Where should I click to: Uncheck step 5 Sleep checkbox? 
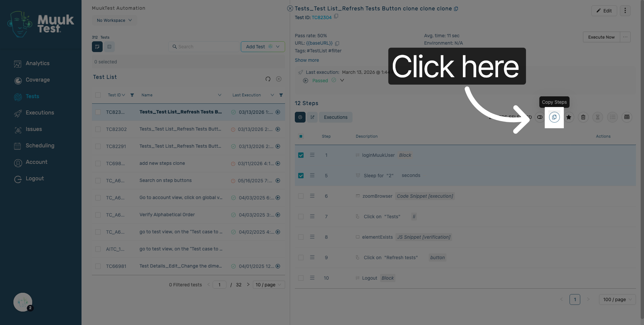(x=301, y=176)
